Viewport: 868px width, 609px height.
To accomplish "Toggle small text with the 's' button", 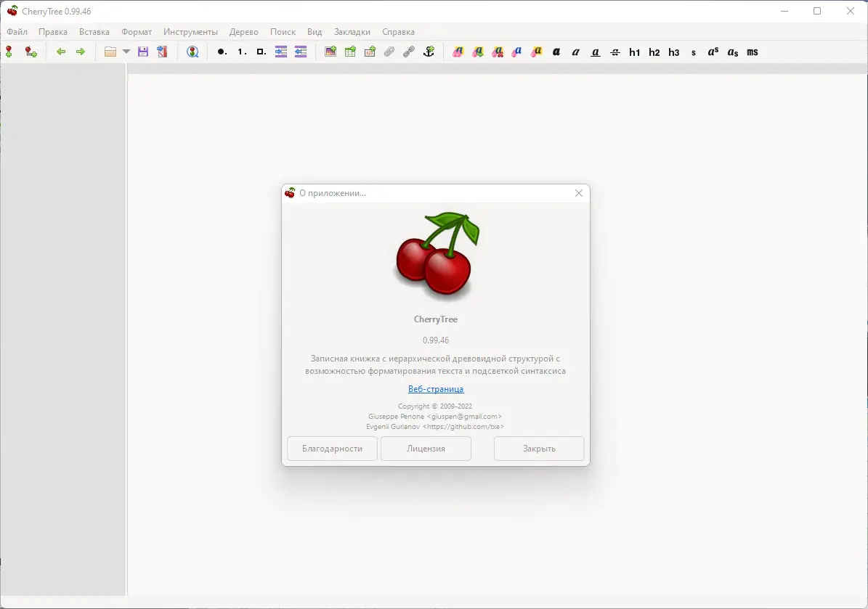I will [694, 52].
